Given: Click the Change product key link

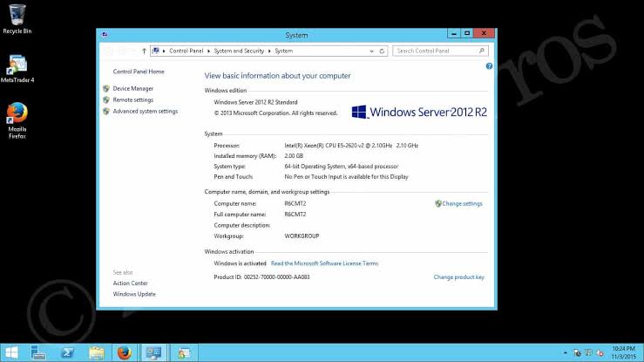Looking at the screenshot, I should pyautogui.click(x=458, y=277).
